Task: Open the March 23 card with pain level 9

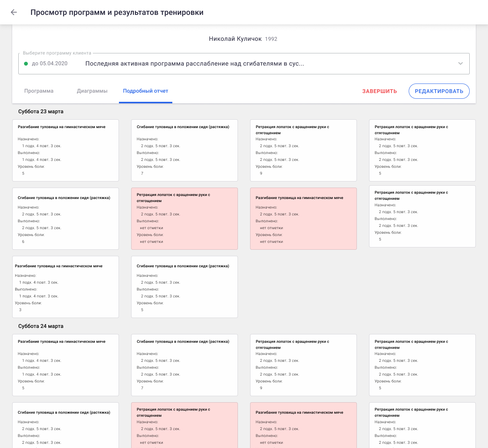Action: tap(303, 150)
